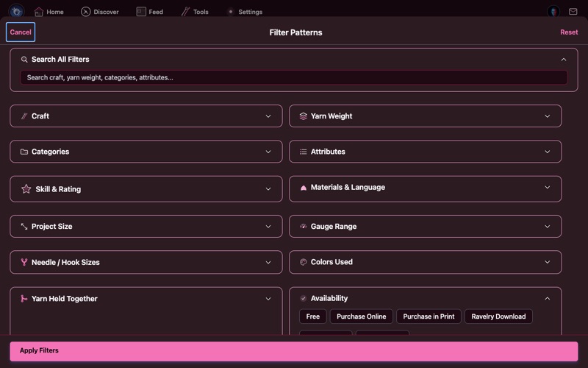The height and width of the screenshot is (368, 588).
Task: Expand the Yarn Weight section chevron
Action: [x=548, y=116]
